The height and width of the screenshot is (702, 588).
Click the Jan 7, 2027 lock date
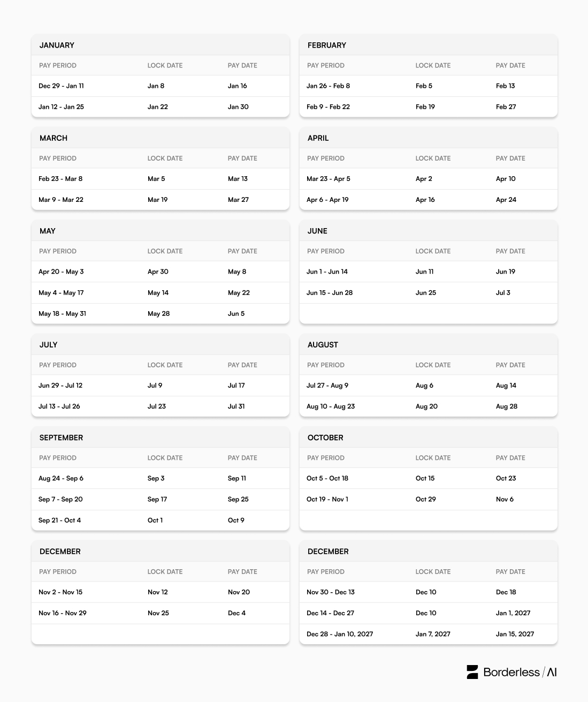point(433,634)
